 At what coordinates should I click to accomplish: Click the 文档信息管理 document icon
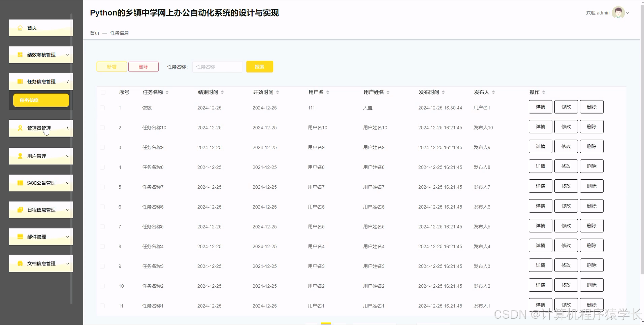pos(20,263)
